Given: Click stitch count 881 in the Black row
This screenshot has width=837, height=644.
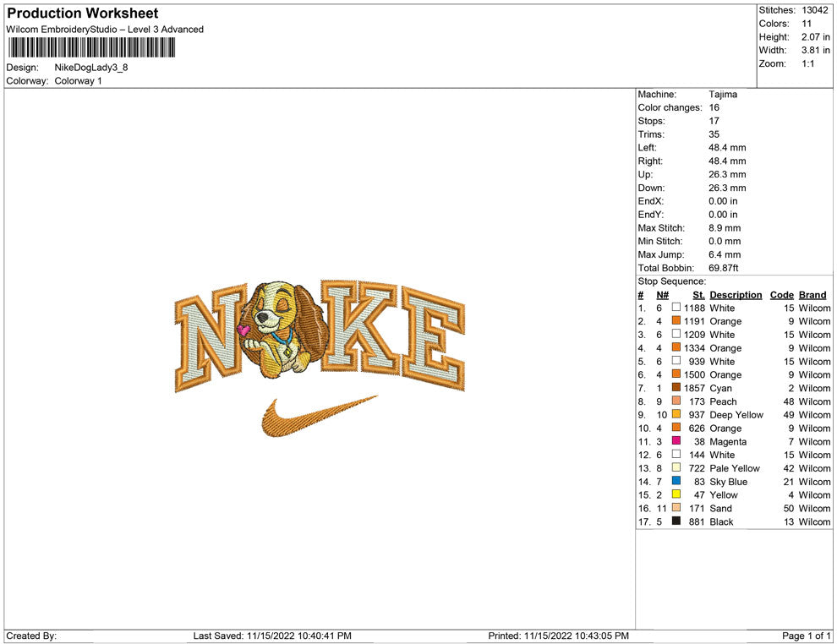Looking at the screenshot, I should click(x=697, y=521).
